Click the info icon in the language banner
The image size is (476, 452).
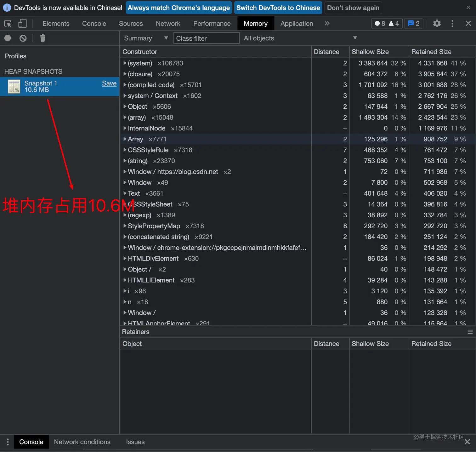pos(7,8)
